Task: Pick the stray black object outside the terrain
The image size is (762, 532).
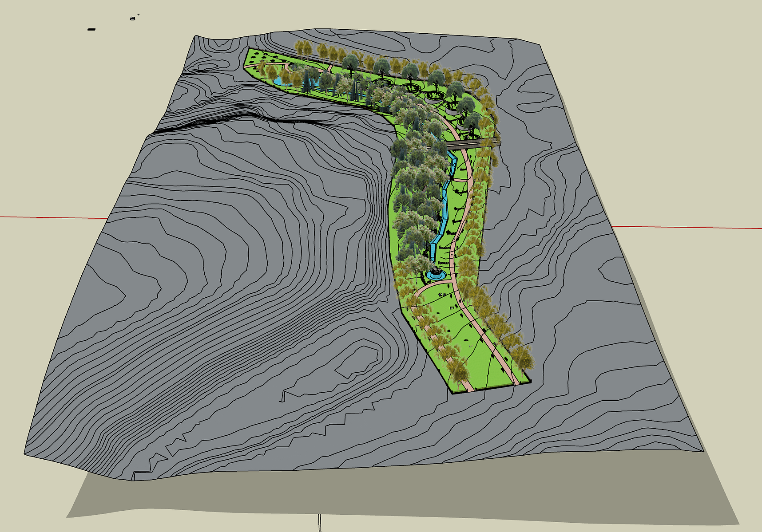Action: point(91,29)
